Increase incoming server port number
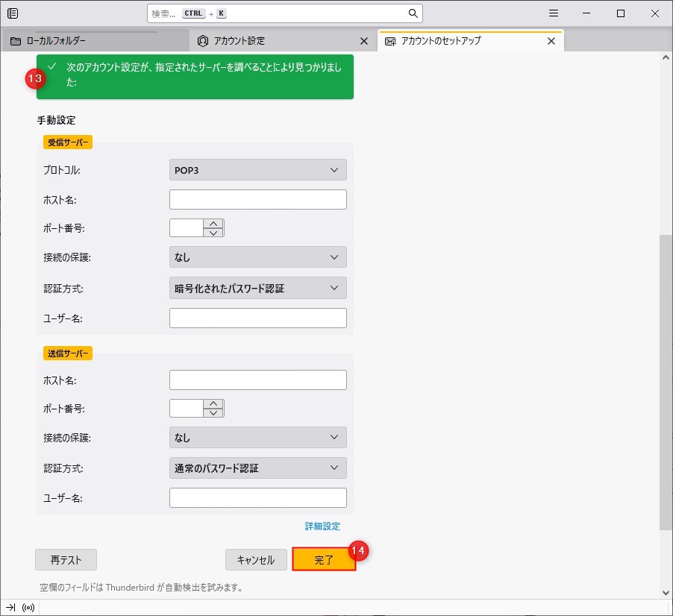 pos(213,224)
